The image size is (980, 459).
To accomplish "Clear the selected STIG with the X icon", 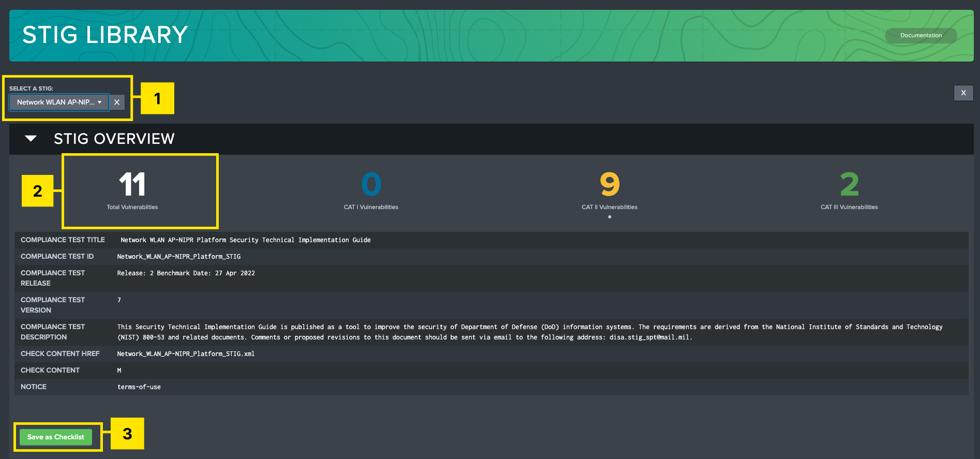I will 117,102.
